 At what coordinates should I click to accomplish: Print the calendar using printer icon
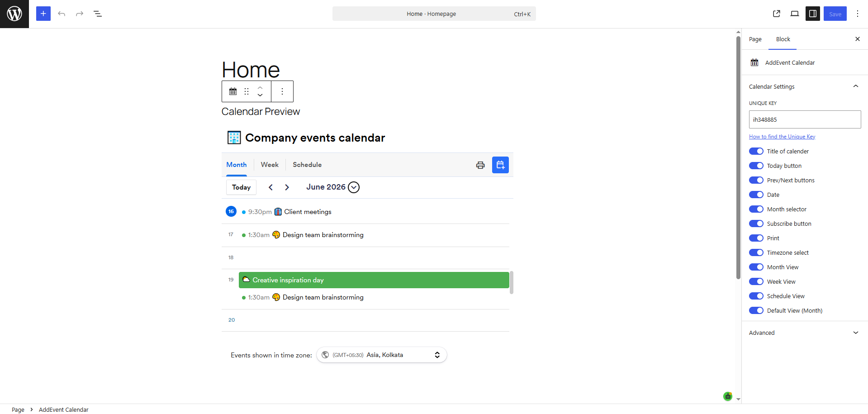tap(480, 165)
